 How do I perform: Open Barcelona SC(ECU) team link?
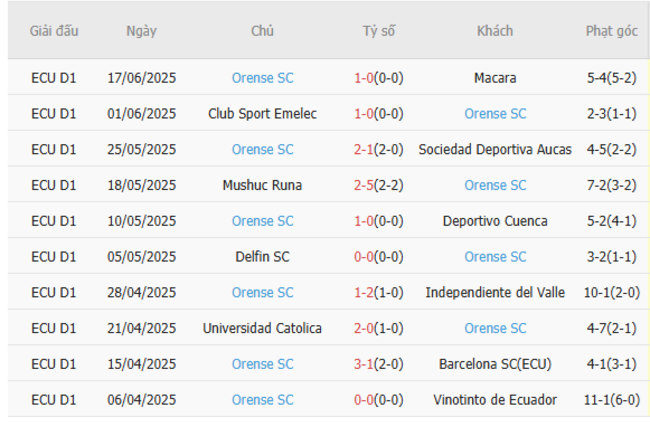pyautogui.click(x=495, y=364)
